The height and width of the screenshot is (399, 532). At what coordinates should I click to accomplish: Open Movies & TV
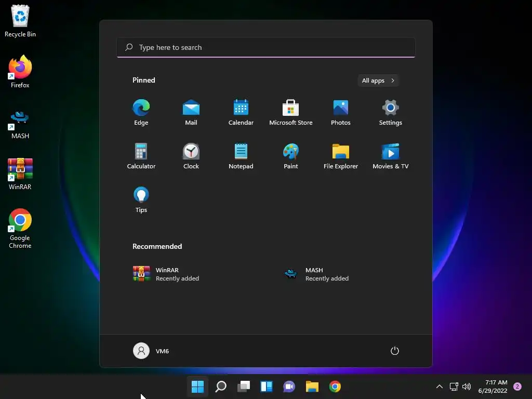pos(391,156)
